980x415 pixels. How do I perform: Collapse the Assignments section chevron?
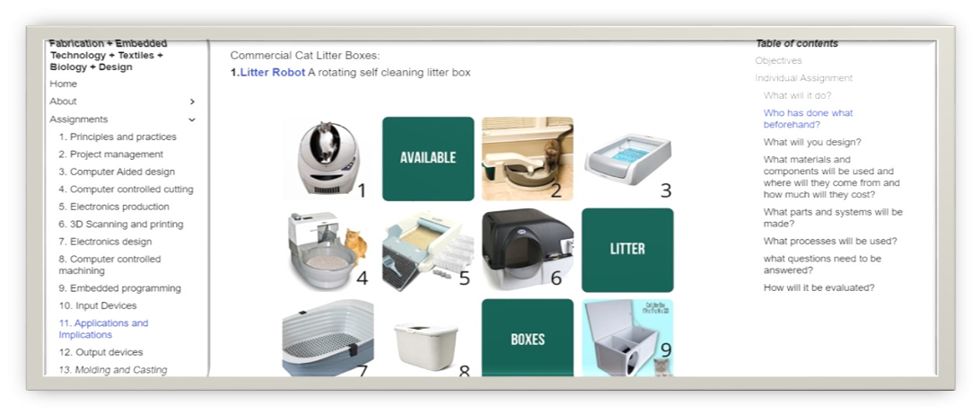click(192, 119)
